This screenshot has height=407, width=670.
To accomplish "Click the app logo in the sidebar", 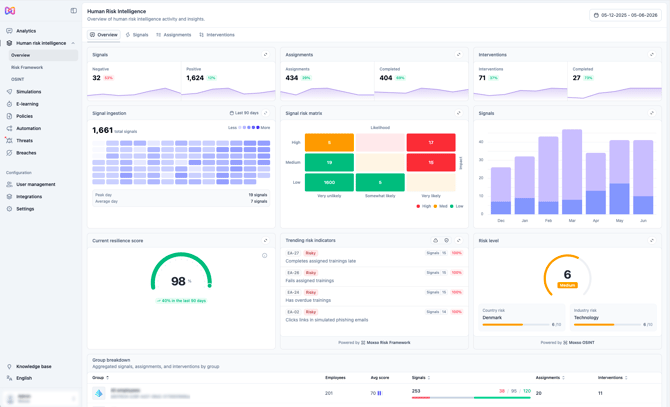I will 10,11.
